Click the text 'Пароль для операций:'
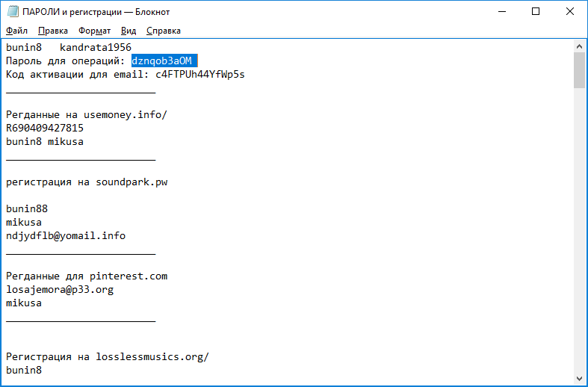The width and height of the screenshot is (588, 387). pos(66,61)
